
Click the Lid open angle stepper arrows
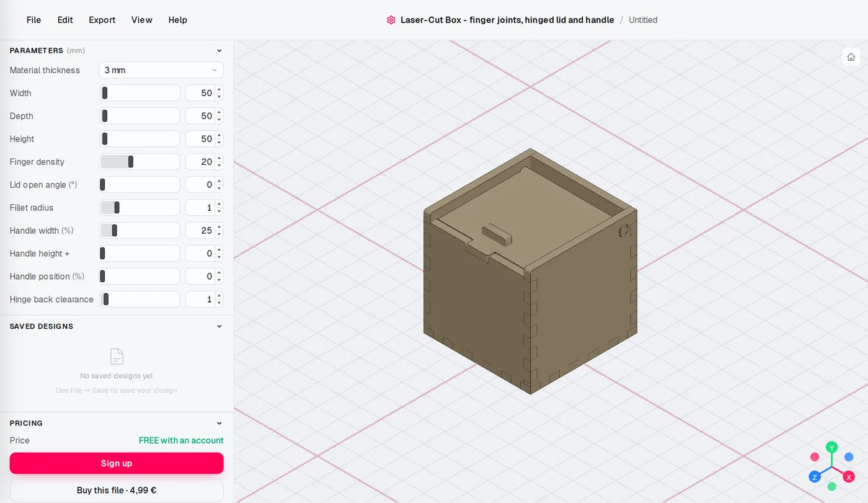tap(219, 185)
